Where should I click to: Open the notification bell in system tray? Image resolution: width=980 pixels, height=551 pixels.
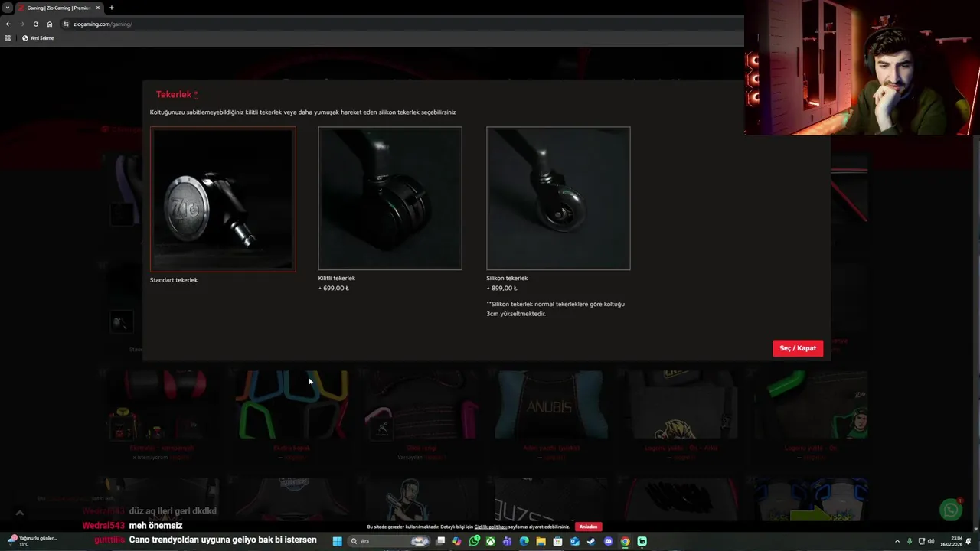pos(969,541)
